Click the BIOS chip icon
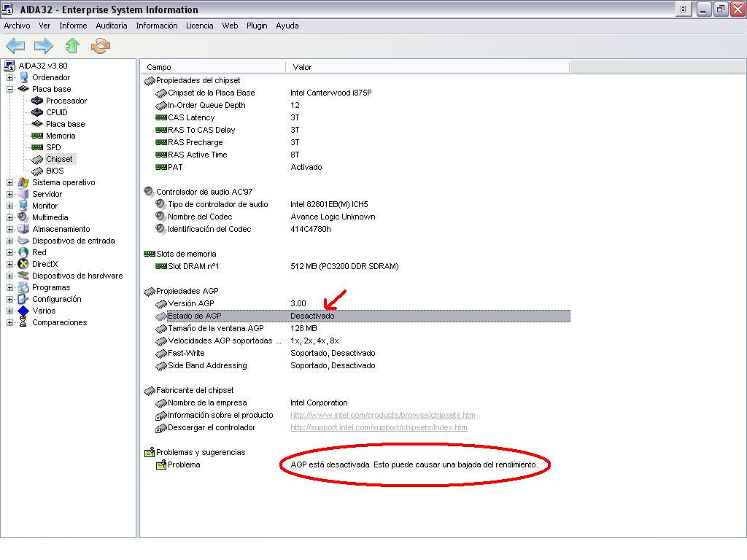This screenshot has width=747, height=560. (x=37, y=171)
